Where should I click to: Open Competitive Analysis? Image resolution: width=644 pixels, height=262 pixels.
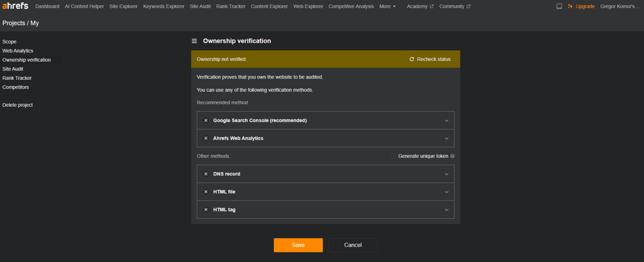click(x=351, y=6)
